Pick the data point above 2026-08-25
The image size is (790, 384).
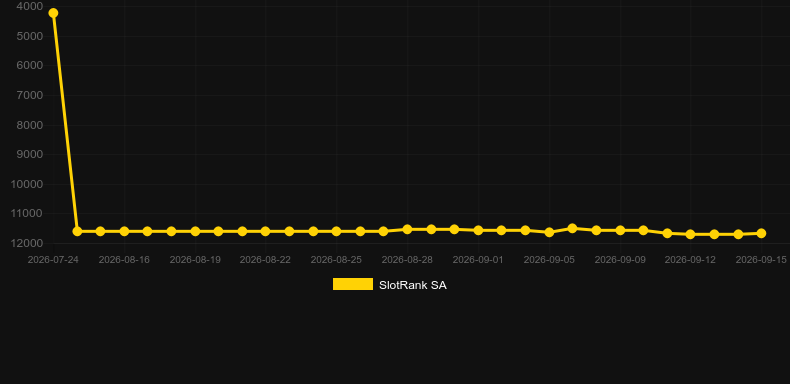tap(336, 231)
